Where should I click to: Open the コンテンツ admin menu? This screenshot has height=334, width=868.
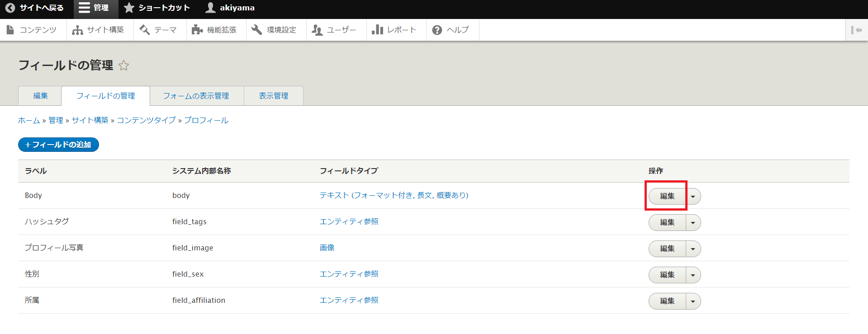tap(33, 30)
